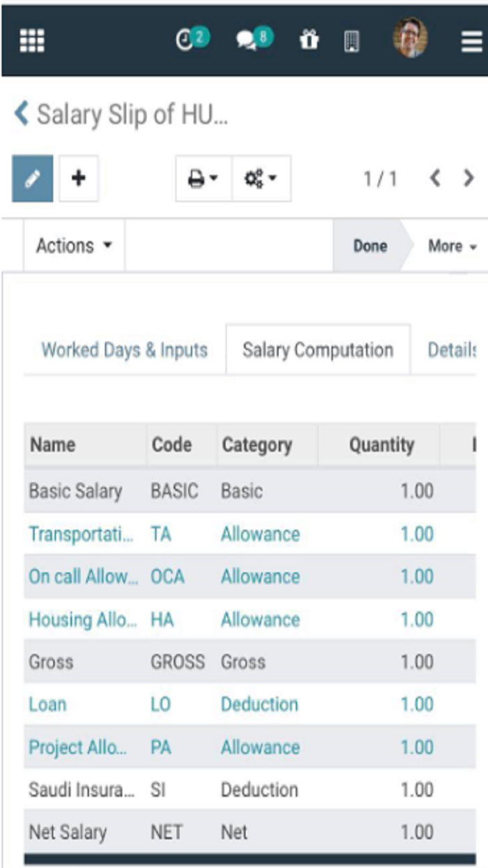Screen dimensions: 488x868
Task: Open the apps grid menu
Action: coord(32,41)
